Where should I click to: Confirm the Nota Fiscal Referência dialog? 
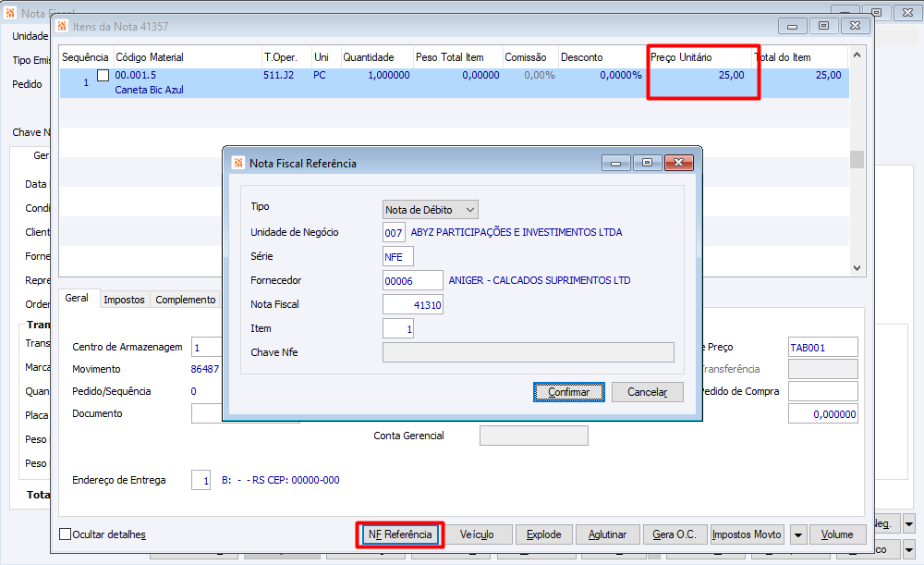click(x=568, y=392)
